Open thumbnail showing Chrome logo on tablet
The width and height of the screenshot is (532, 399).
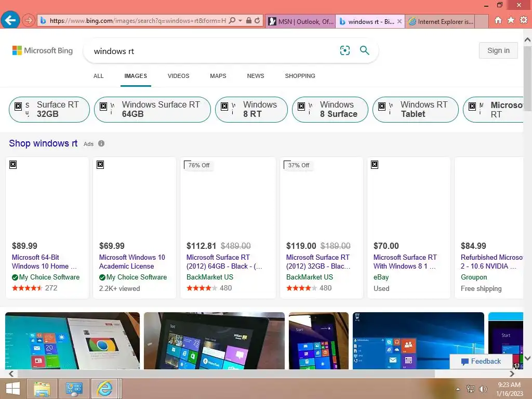pos(72,341)
